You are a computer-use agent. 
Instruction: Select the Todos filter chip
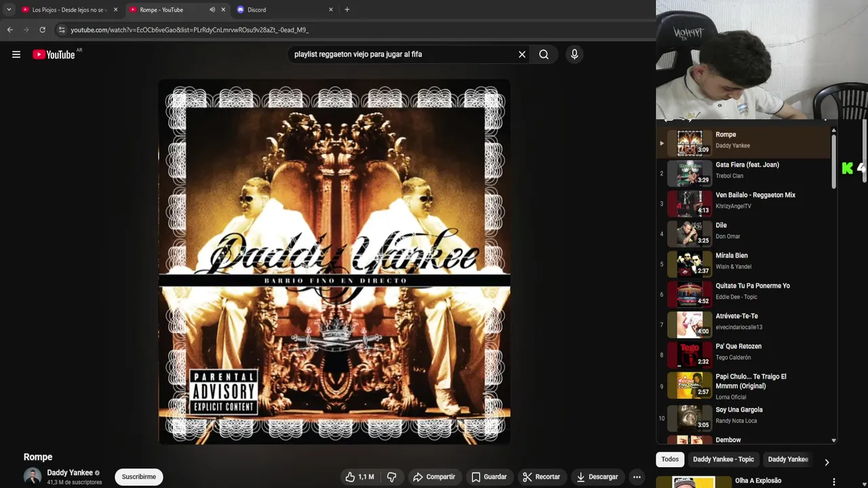click(670, 460)
